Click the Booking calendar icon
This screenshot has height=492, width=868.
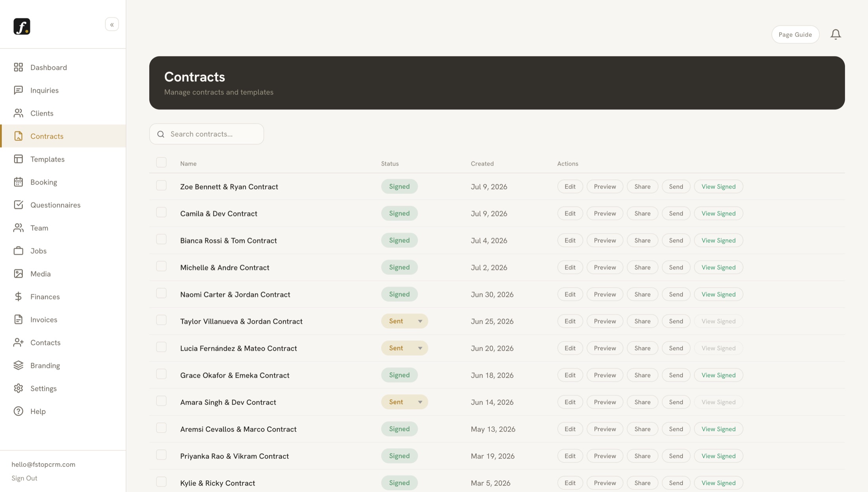pos(18,182)
